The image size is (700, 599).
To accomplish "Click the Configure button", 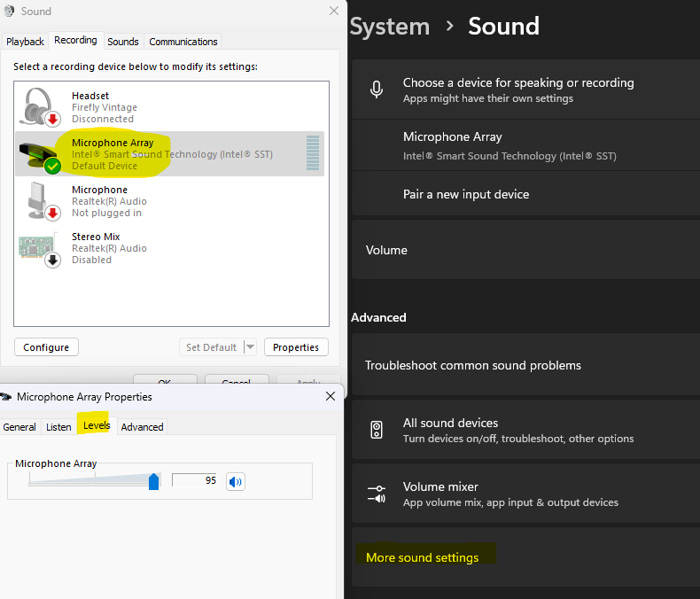I will [x=46, y=347].
